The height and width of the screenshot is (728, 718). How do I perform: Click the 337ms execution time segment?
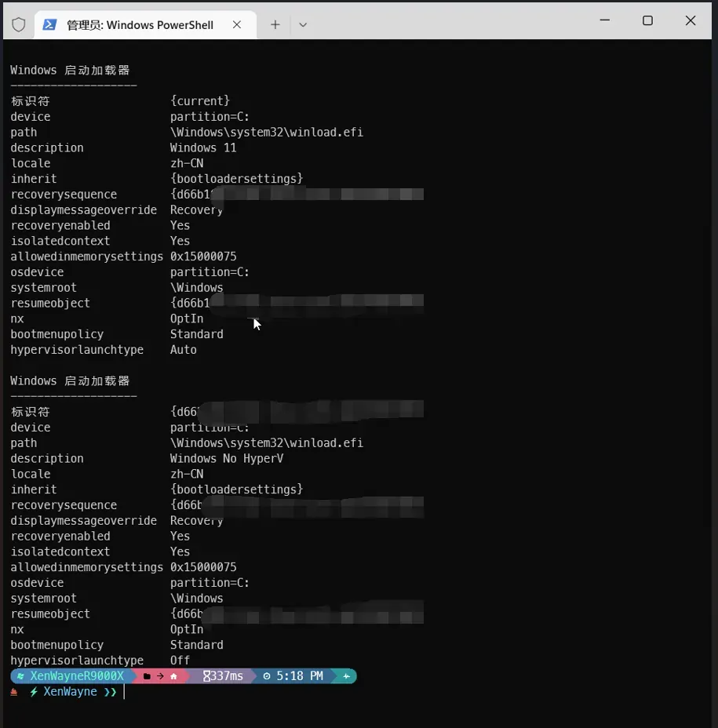[x=222, y=676]
